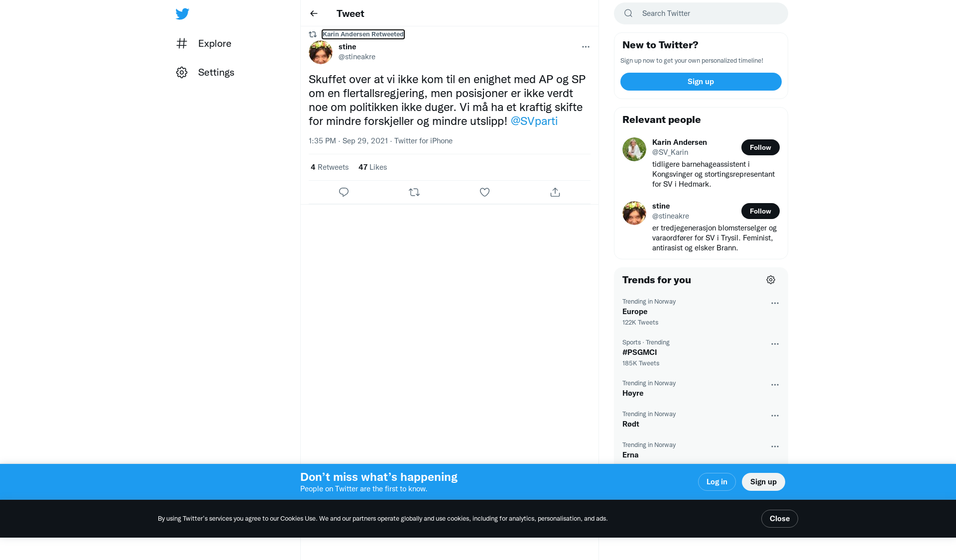Follow Karin Andersen
Viewport: 956px width, 560px height.
pyautogui.click(x=760, y=147)
